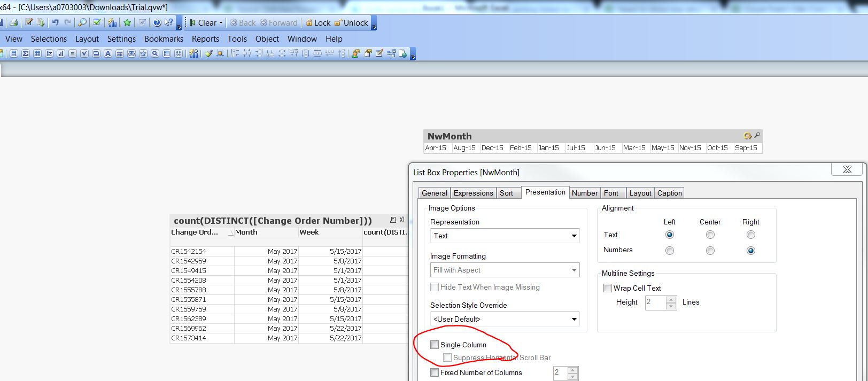
Task: Expand the standard toolbar overflow arrow
Action: 179,24
